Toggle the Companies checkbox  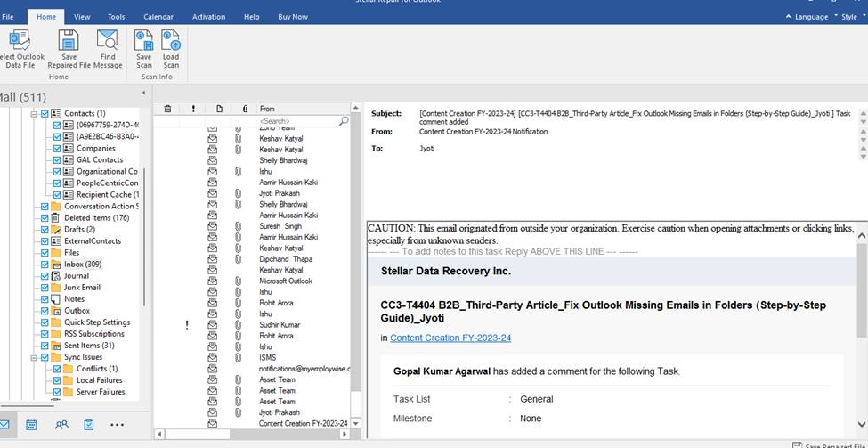pyautogui.click(x=57, y=148)
